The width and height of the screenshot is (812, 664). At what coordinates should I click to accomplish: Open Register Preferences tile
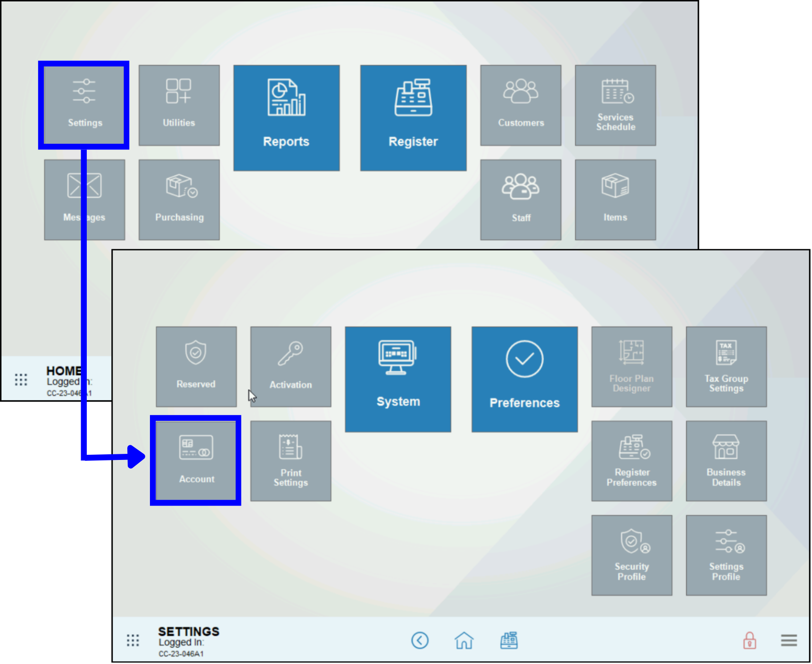pyautogui.click(x=631, y=460)
